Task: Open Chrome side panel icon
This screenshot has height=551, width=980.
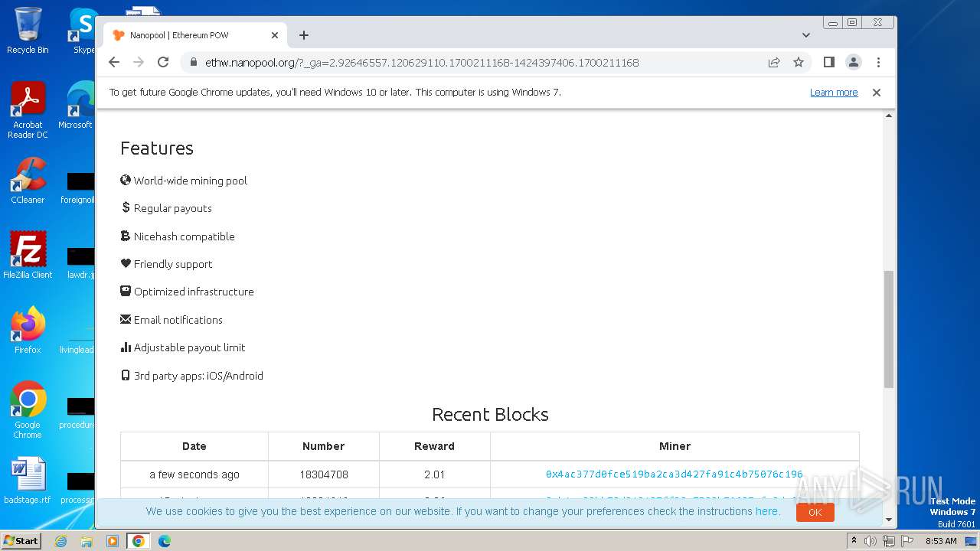Action: [828, 62]
